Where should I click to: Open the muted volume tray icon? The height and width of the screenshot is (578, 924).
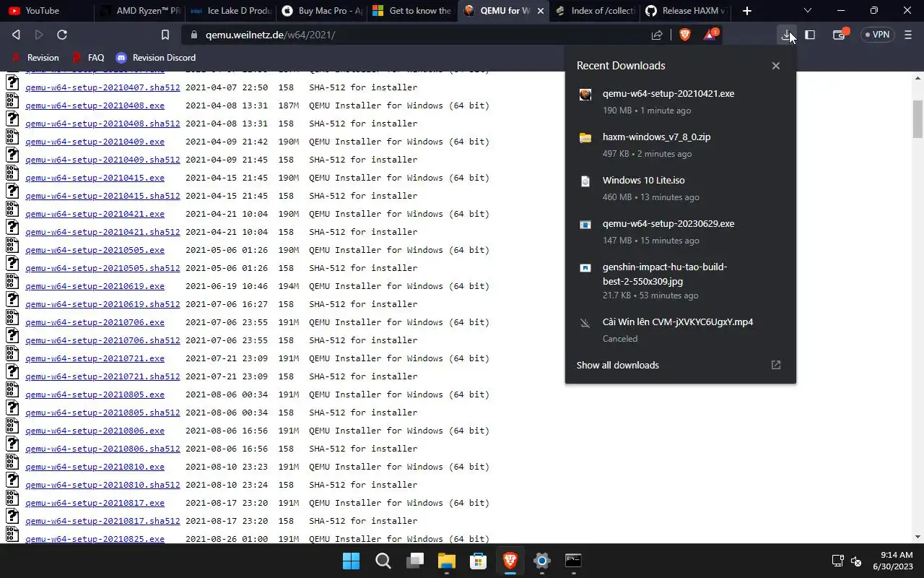pos(856,561)
